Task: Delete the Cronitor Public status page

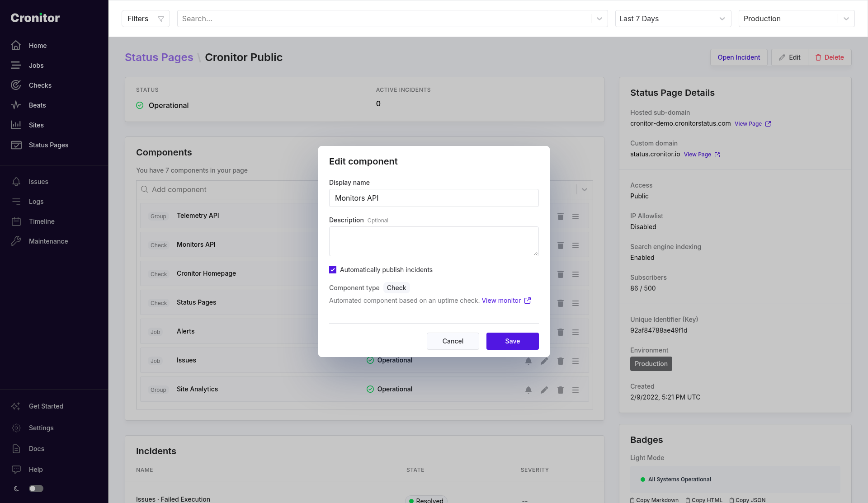Action: (x=830, y=57)
